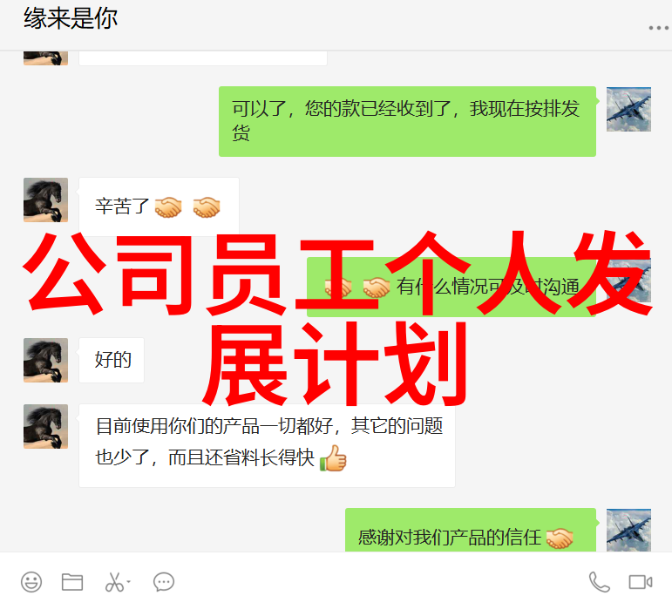Screen dimensions: 672x616
Task: Click horse avatar beside 好的 message
Action: (45, 360)
